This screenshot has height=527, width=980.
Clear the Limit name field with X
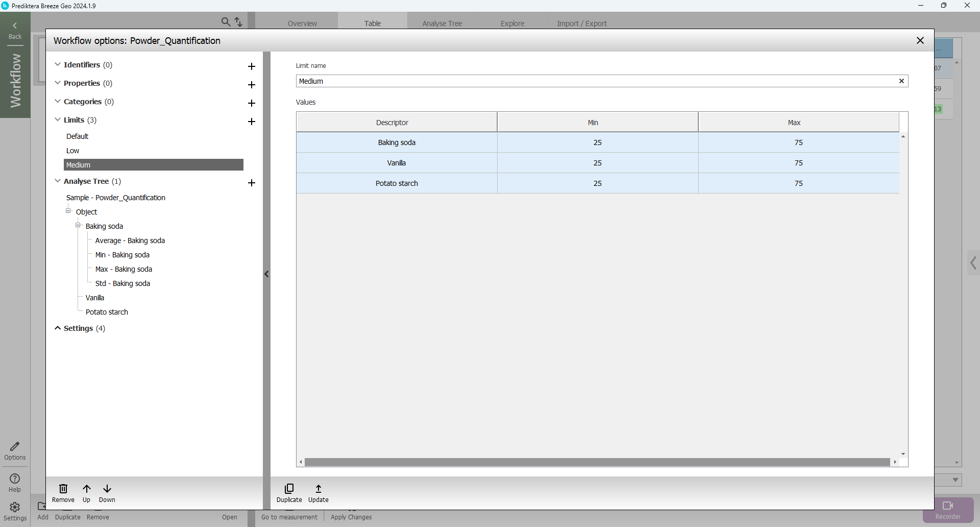901,81
